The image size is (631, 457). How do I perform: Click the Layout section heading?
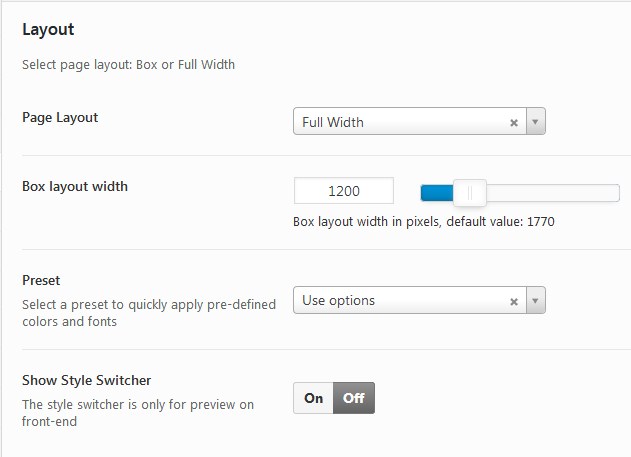pyautogui.click(x=48, y=30)
